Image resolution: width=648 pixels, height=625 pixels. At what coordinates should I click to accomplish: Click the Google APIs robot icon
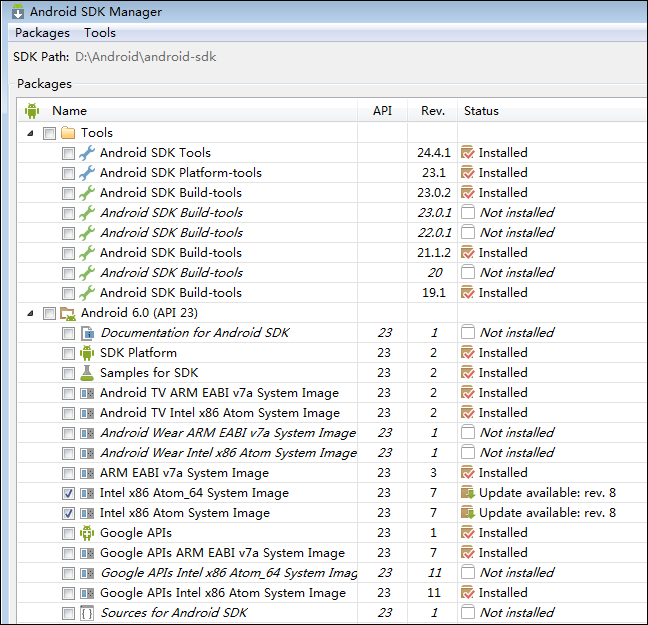tap(87, 533)
